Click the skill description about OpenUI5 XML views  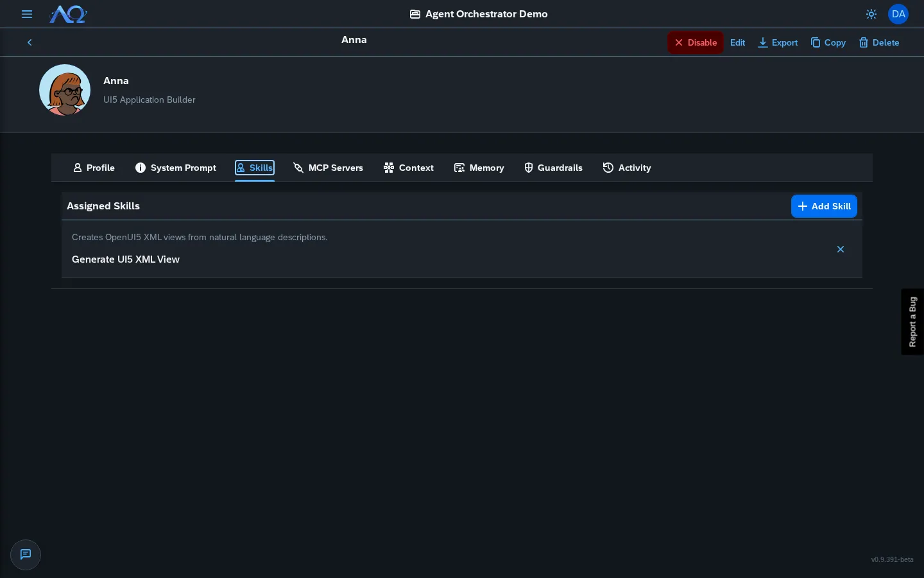coord(200,237)
